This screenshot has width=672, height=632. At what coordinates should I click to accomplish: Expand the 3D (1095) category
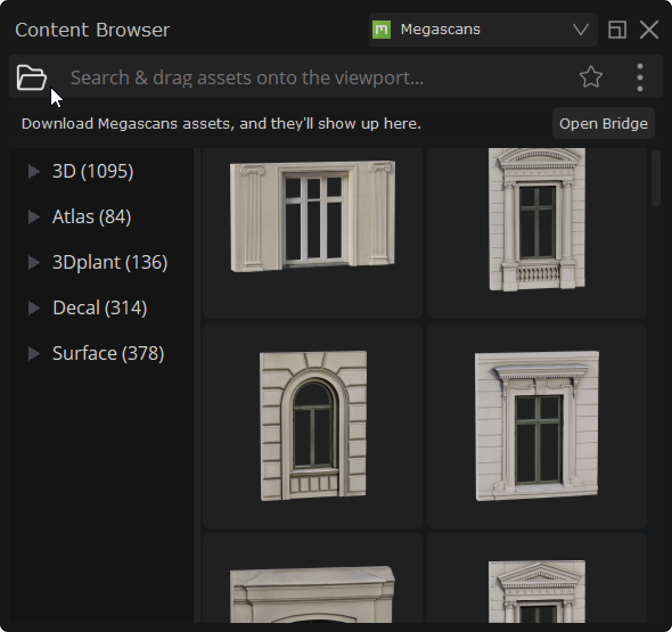coord(34,171)
